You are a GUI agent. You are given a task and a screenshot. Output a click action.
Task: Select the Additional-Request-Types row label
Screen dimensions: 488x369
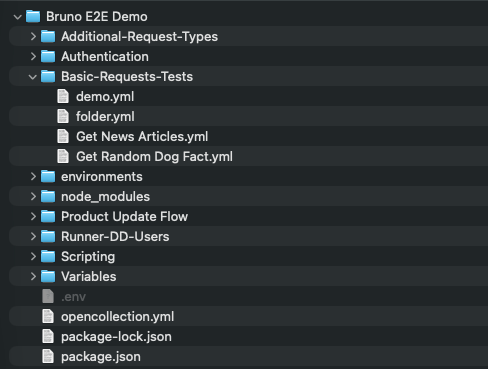pos(139,37)
